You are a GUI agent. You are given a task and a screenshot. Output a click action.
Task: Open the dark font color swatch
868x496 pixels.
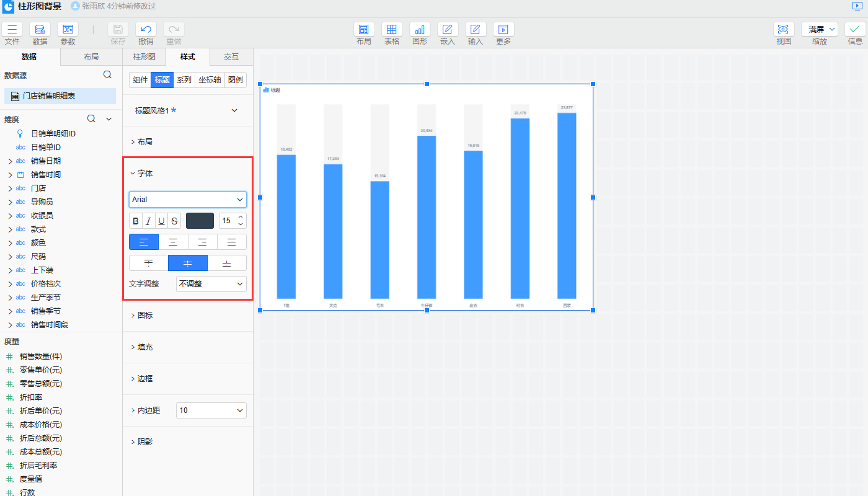pos(200,221)
